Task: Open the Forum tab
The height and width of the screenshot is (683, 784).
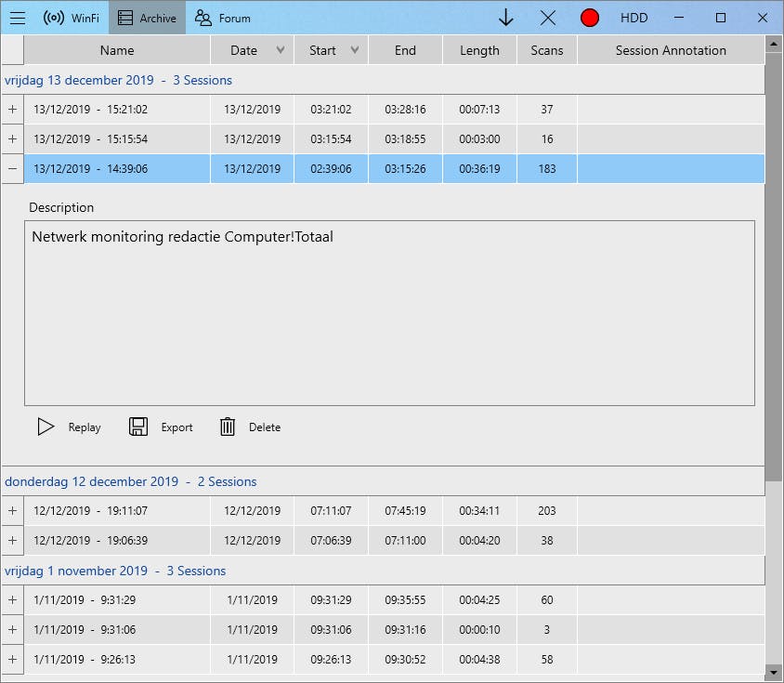Action: click(223, 18)
